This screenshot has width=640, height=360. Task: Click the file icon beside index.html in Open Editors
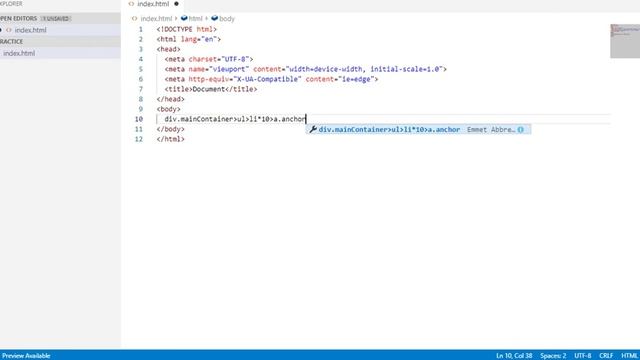point(9,30)
